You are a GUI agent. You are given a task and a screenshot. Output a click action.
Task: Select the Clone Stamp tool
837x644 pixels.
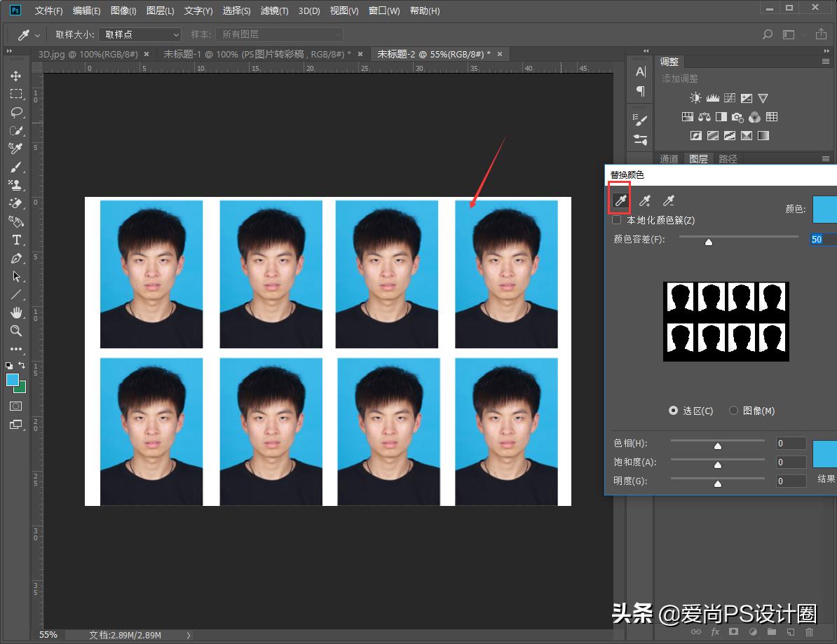click(16, 185)
